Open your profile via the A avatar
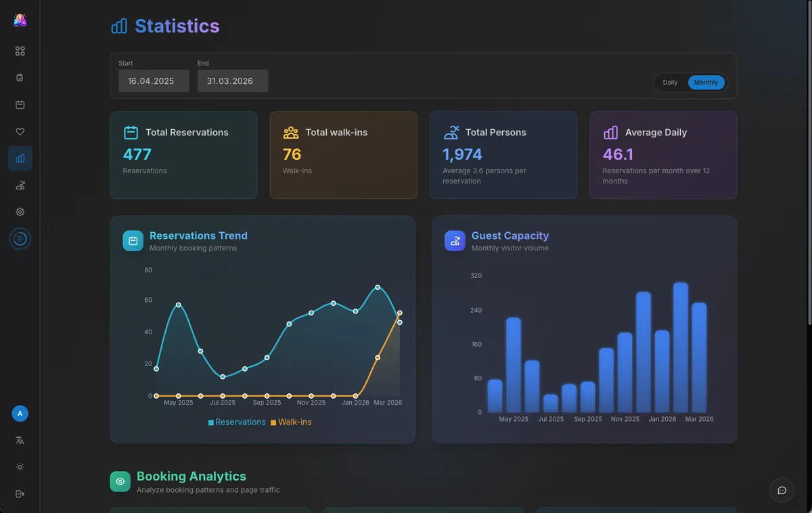The width and height of the screenshot is (812, 513). point(20,413)
